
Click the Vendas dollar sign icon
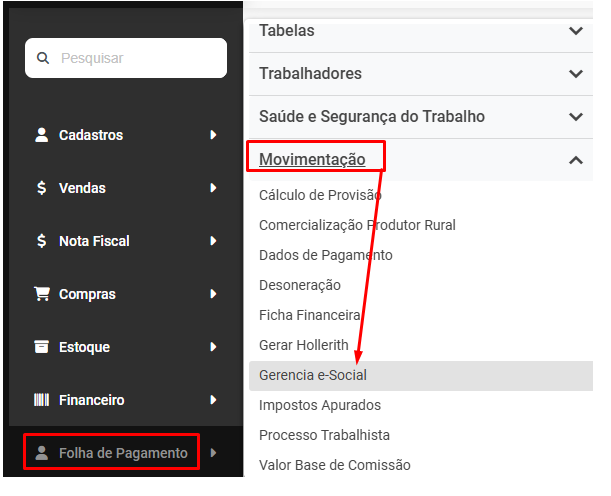click(x=41, y=188)
